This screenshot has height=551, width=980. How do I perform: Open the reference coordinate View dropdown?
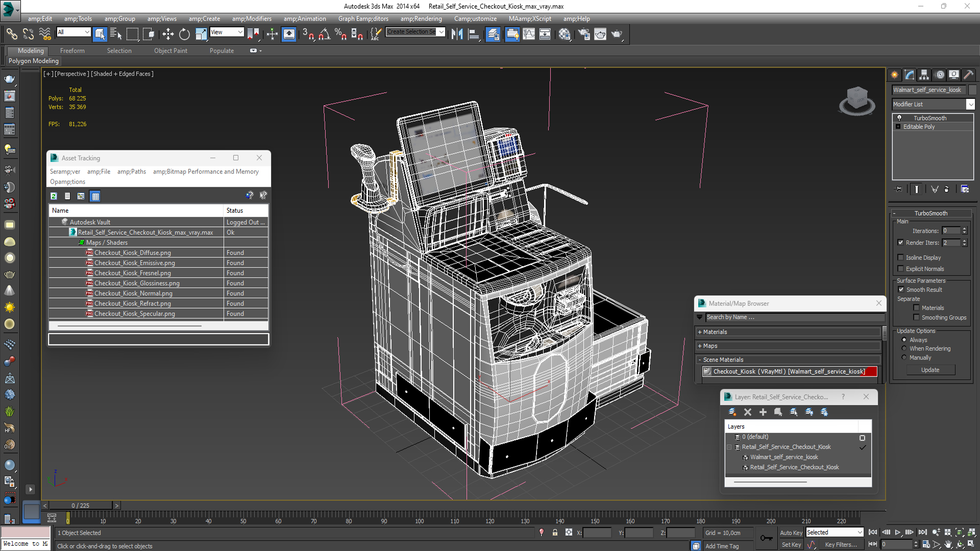[227, 32]
